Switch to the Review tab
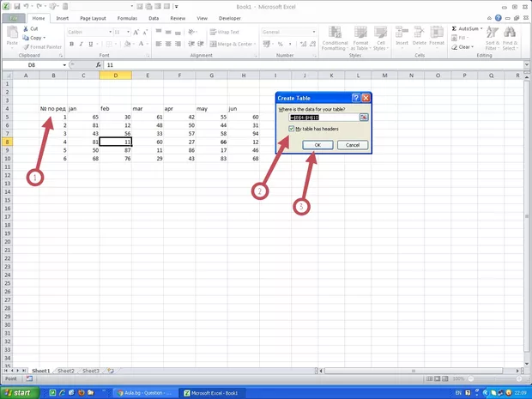This screenshot has width=532, height=399. click(x=178, y=18)
